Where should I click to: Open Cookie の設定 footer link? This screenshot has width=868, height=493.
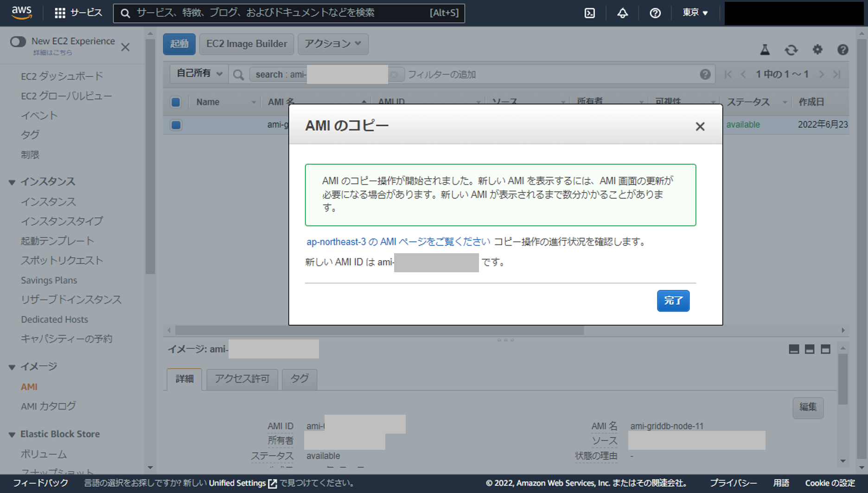pyautogui.click(x=830, y=483)
